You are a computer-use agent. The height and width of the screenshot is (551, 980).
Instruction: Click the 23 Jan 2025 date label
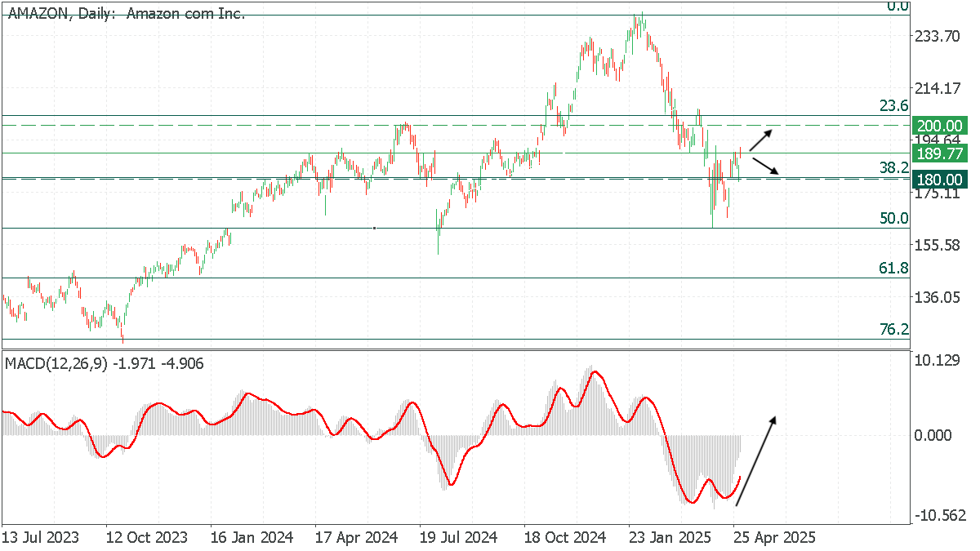point(671,538)
